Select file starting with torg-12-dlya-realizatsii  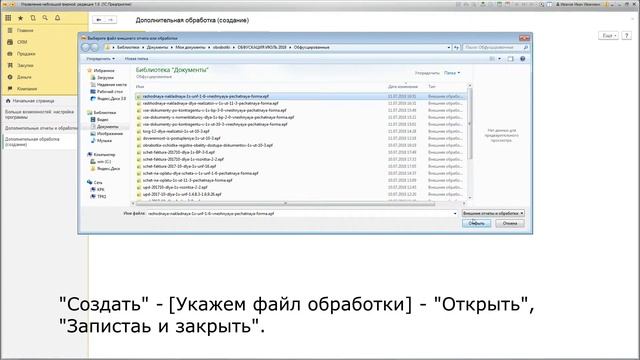pyautogui.click(x=176, y=131)
